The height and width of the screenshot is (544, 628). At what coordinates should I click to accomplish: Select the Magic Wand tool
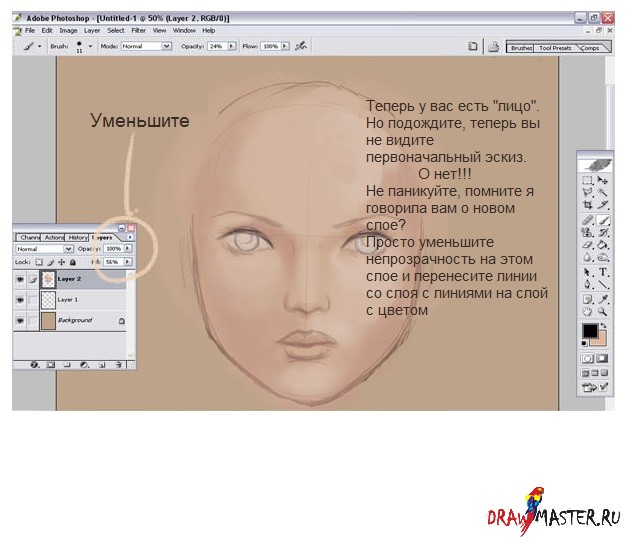point(602,192)
